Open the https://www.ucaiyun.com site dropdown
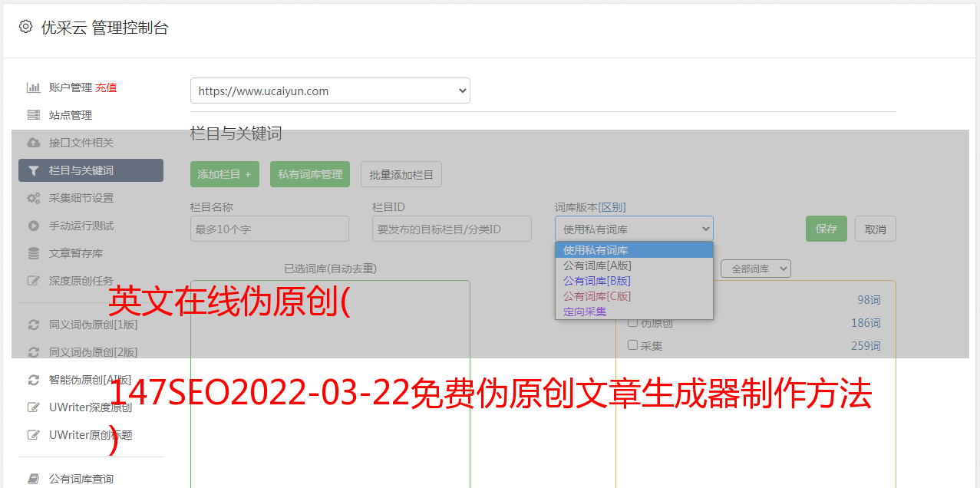This screenshot has width=980, height=488. pos(330,91)
